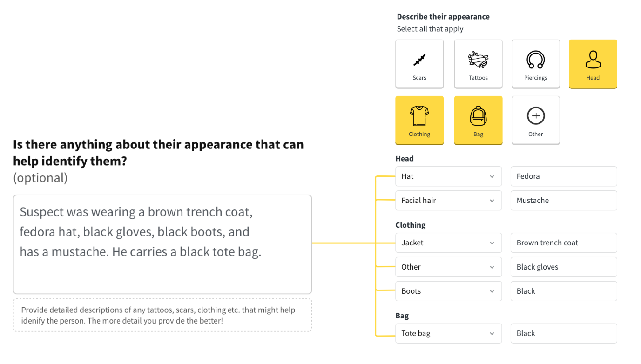Click the Other plus-circle tile
The width and height of the screenshot is (641, 364).
coord(535,120)
